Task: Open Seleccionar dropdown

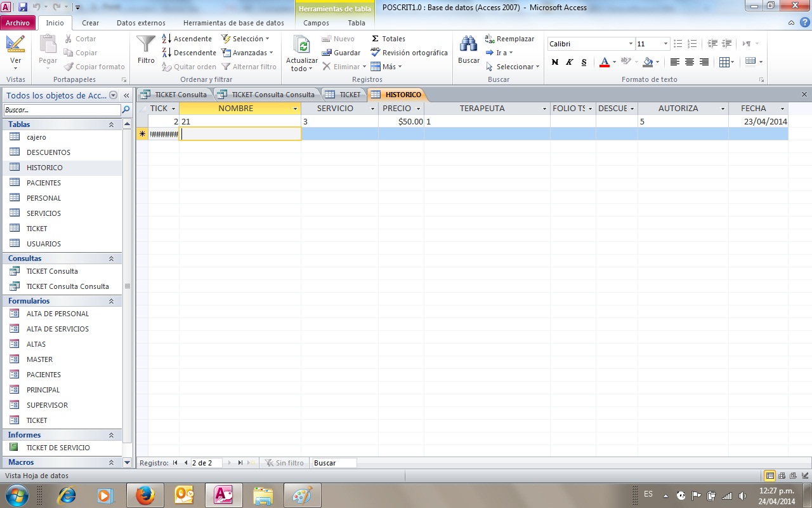Action: 513,67
